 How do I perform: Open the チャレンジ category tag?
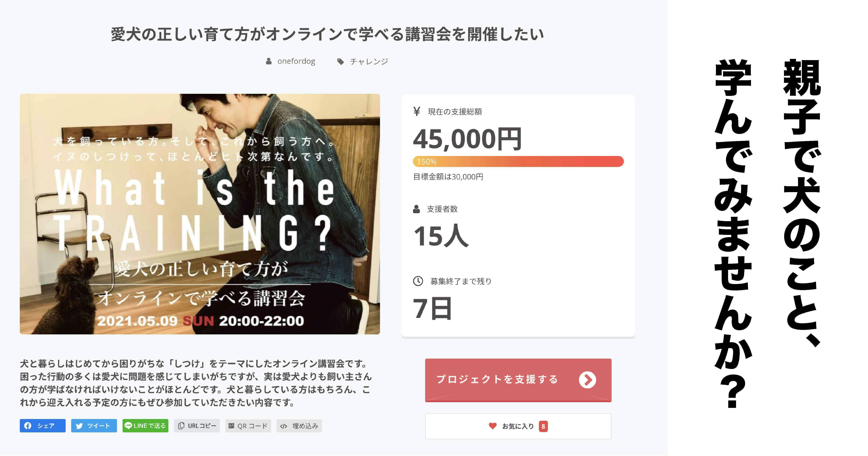pos(369,61)
